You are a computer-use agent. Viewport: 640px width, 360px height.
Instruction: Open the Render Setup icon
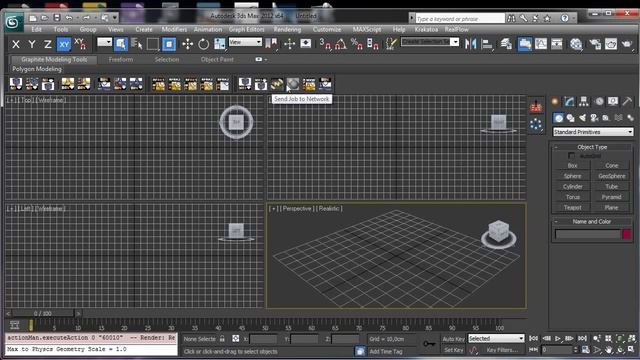(x=595, y=44)
